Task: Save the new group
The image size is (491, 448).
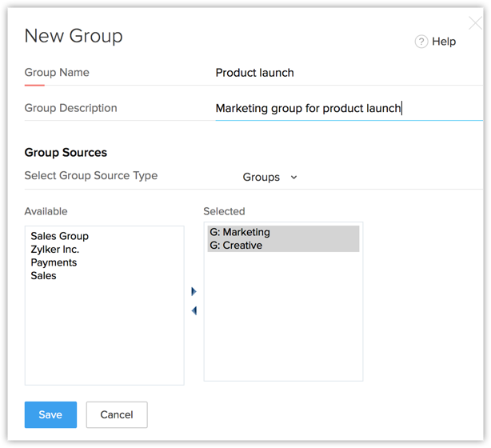Action: coord(50,414)
